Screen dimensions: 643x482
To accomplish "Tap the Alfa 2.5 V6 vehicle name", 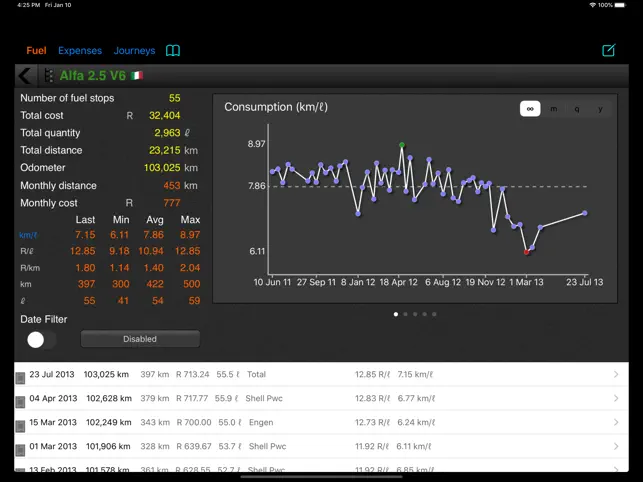I will click(x=93, y=75).
